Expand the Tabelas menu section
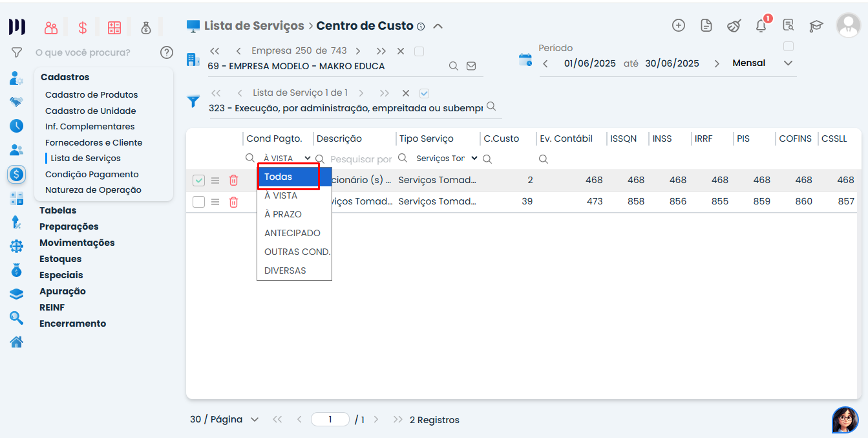The image size is (868, 438). click(x=58, y=210)
